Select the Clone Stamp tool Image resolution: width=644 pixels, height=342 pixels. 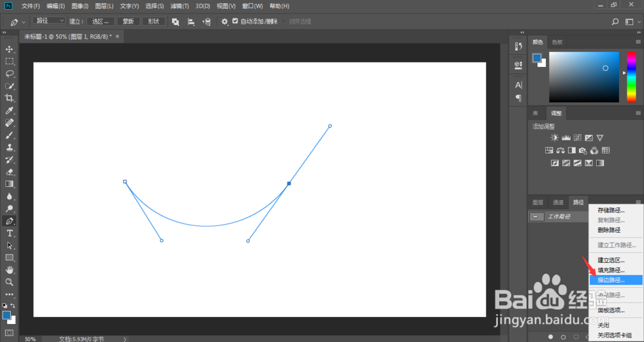click(10, 147)
